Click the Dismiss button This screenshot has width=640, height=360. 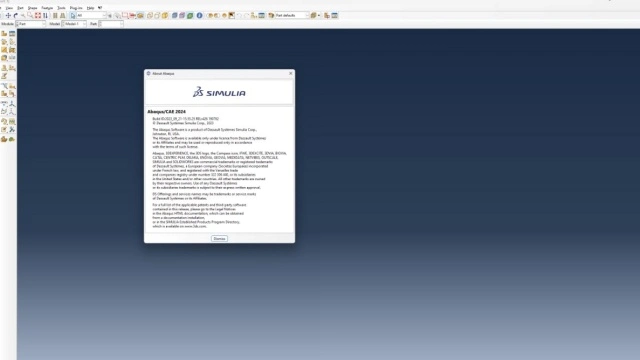coord(219,238)
